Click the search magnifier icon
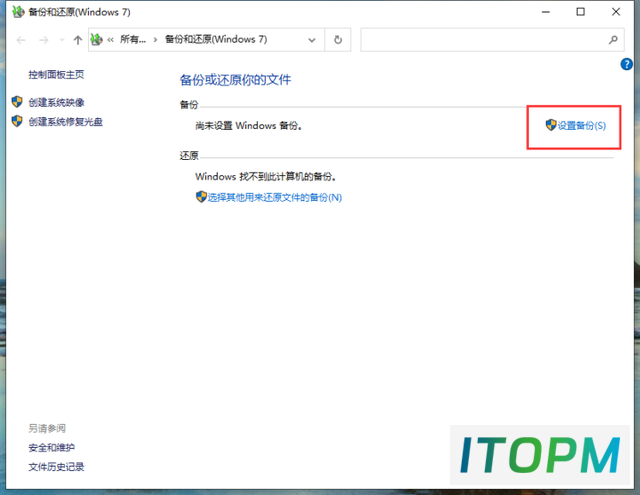The image size is (640, 495). (613, 40)
